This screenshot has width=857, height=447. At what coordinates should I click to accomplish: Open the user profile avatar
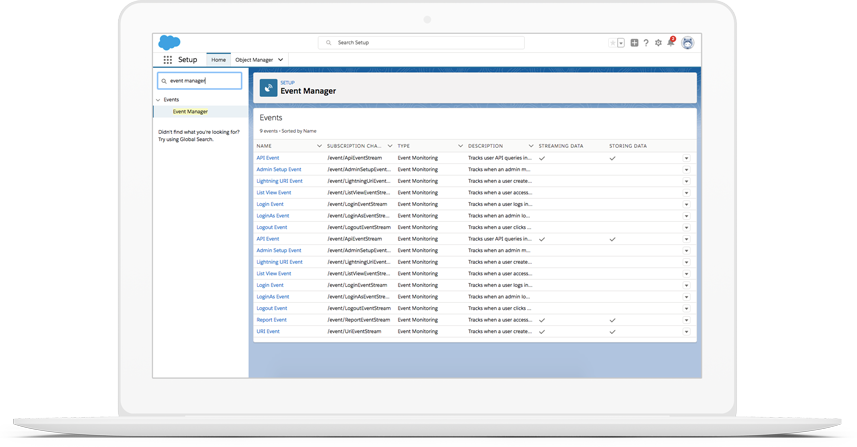(x=688, y=43)
